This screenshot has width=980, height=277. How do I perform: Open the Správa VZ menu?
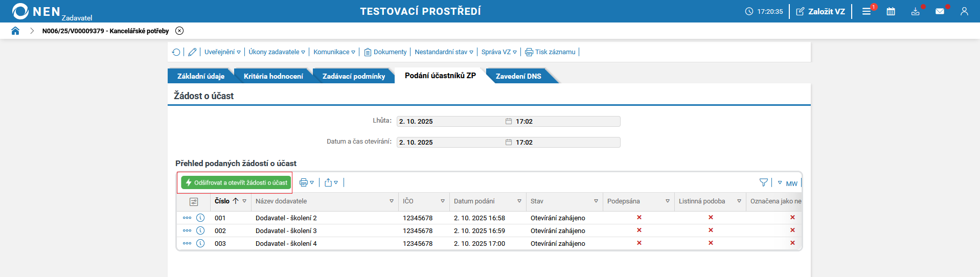499,52
